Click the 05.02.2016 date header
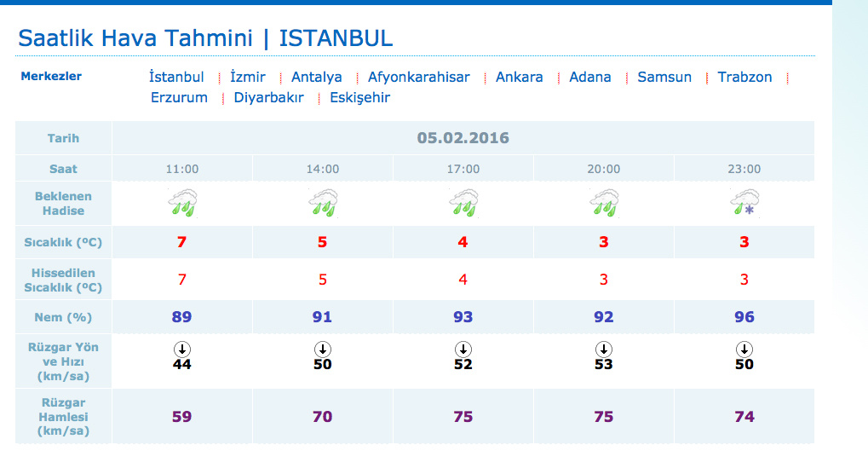Image resolution: width=868 pixels, height=468 pixels. 463,138
